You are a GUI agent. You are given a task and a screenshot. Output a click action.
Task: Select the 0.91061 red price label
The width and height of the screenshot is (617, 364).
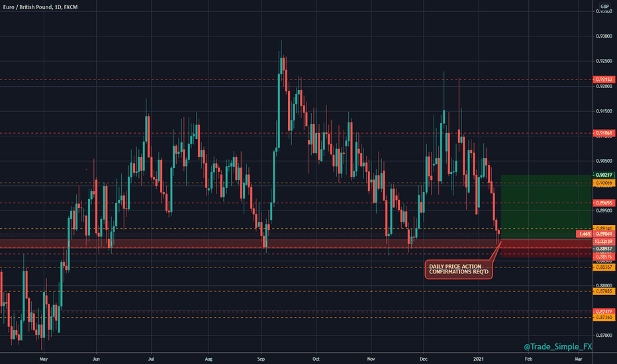pyautogui.click(x=604, y=133)
